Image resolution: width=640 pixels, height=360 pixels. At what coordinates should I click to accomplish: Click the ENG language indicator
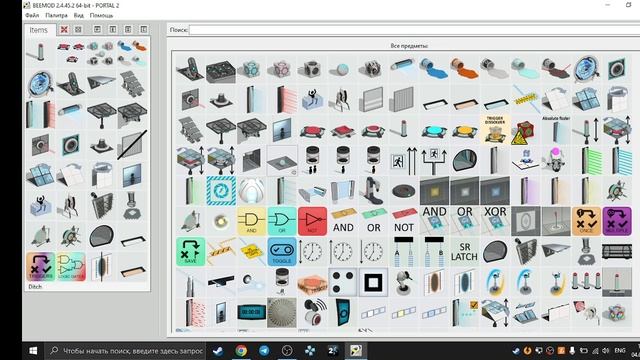click(620, 351)
